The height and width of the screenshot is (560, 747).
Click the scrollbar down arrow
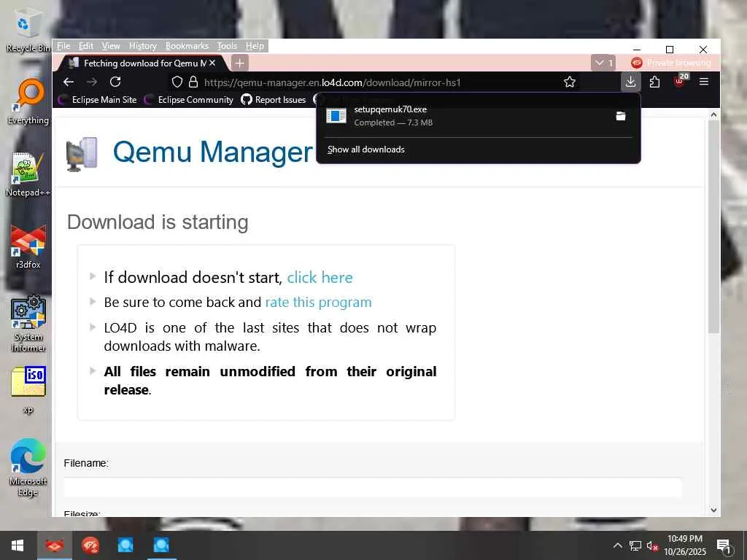[x=713, y=510]
